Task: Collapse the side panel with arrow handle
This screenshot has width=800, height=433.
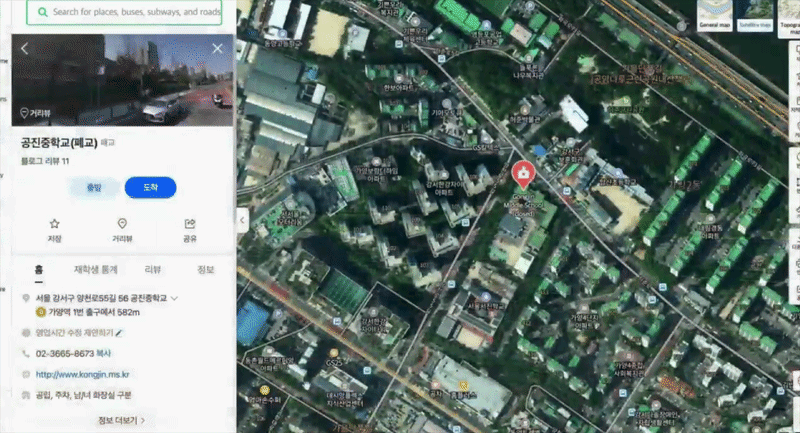Action: point(242,220)
